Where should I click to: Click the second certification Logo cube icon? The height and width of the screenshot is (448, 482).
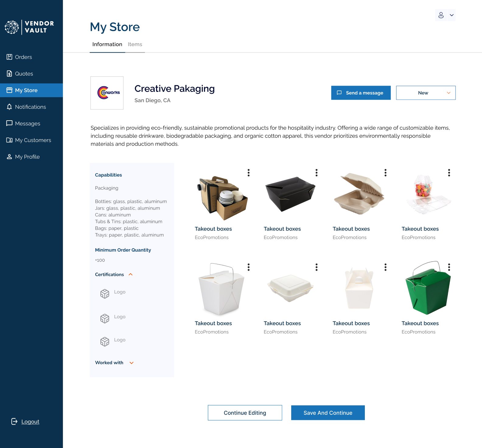pyautogui.click(x=105, y=318)
